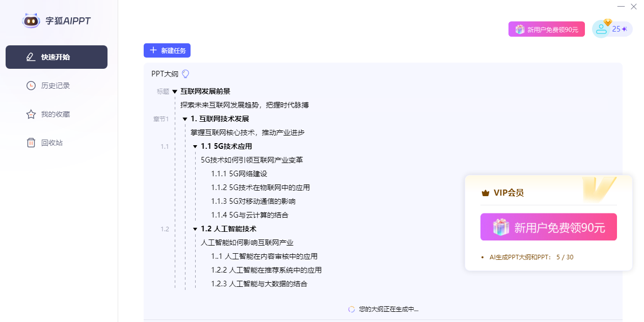Select subtitle 探索未来互联网发展趋势，把握时代脉搏
The width and height of the screenshot is (644, 322).
[245, 105]
